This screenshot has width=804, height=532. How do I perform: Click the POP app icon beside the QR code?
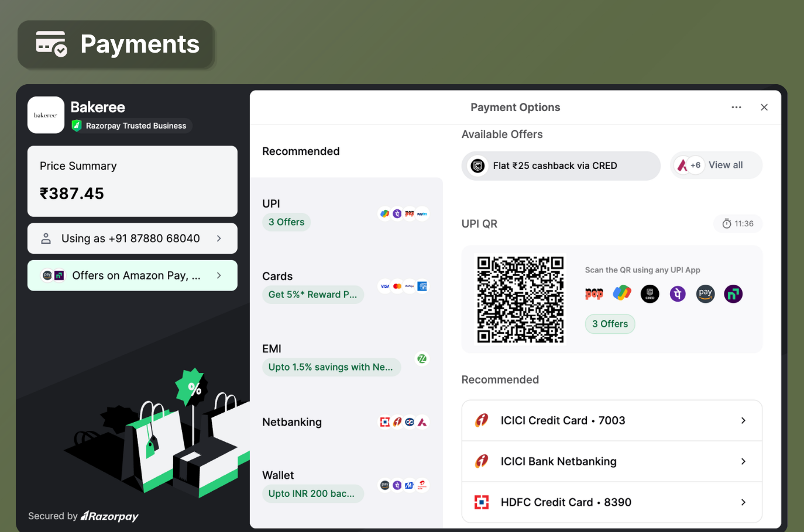[x=594, y=293]
